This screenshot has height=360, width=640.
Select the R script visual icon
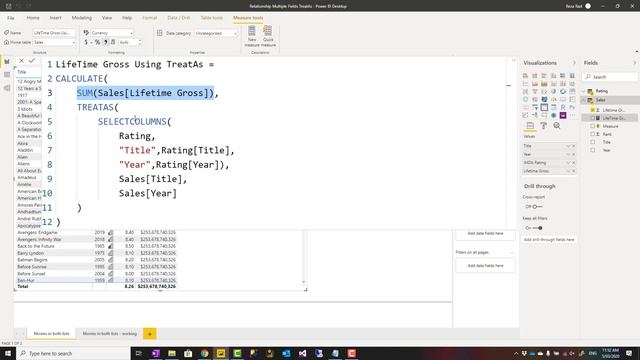click(563, 107)
